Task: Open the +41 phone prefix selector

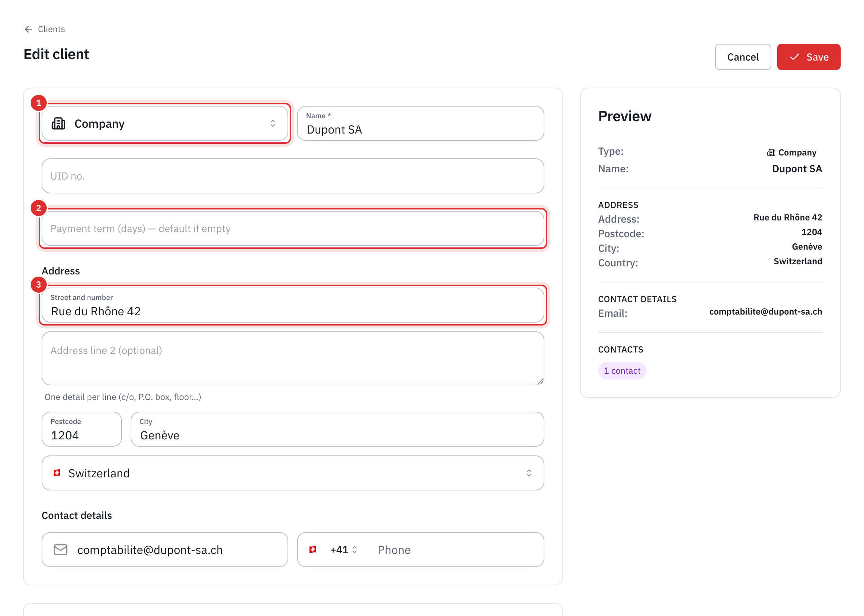Action: click(343, 550)
